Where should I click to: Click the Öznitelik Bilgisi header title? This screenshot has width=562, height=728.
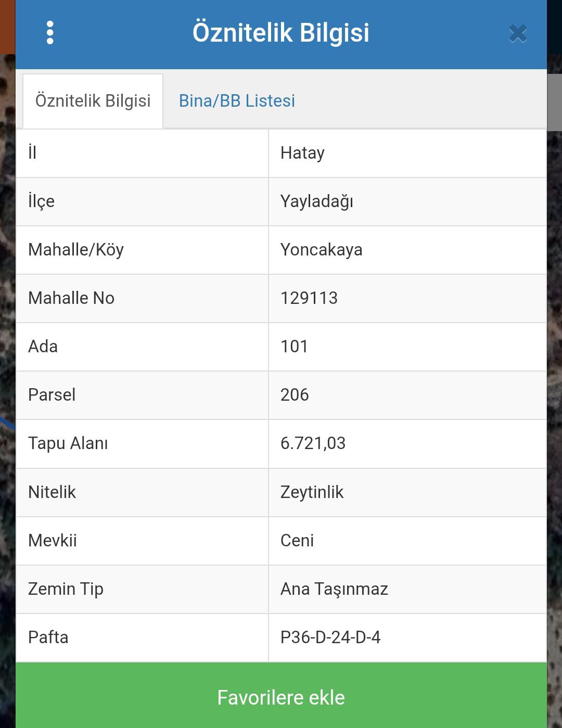coord(281,32)
